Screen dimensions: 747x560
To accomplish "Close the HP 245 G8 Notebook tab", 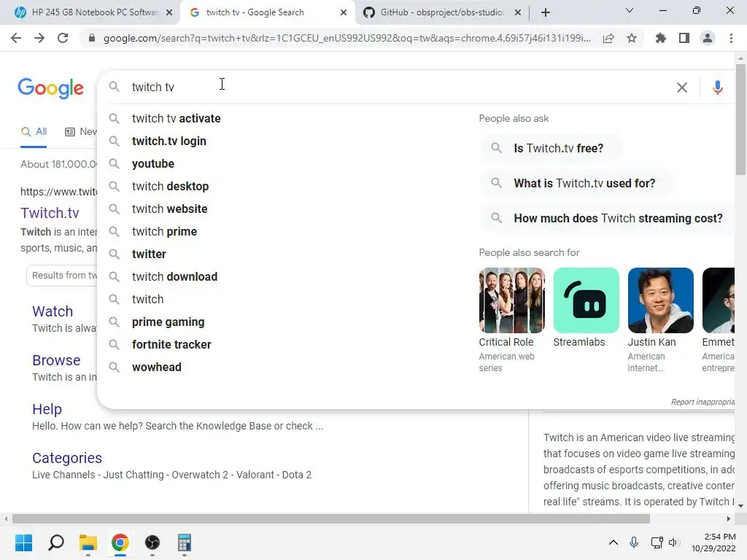I will (x=169, y=12).
